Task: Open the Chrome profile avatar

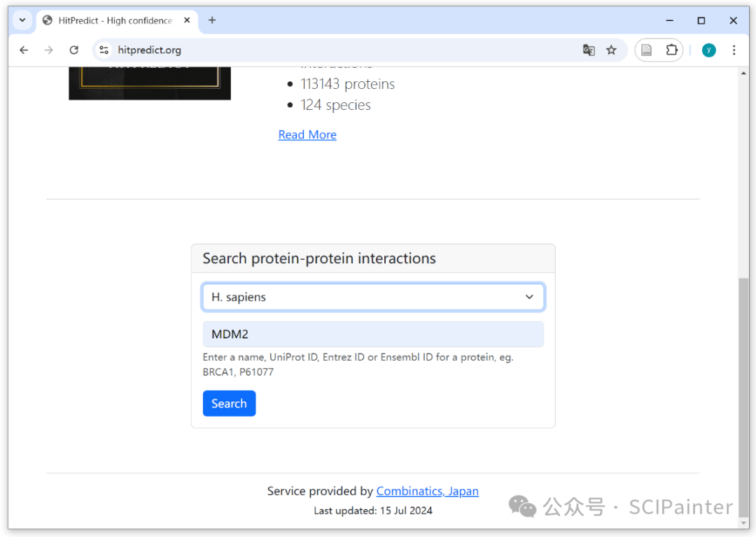Action: (708, 50)
